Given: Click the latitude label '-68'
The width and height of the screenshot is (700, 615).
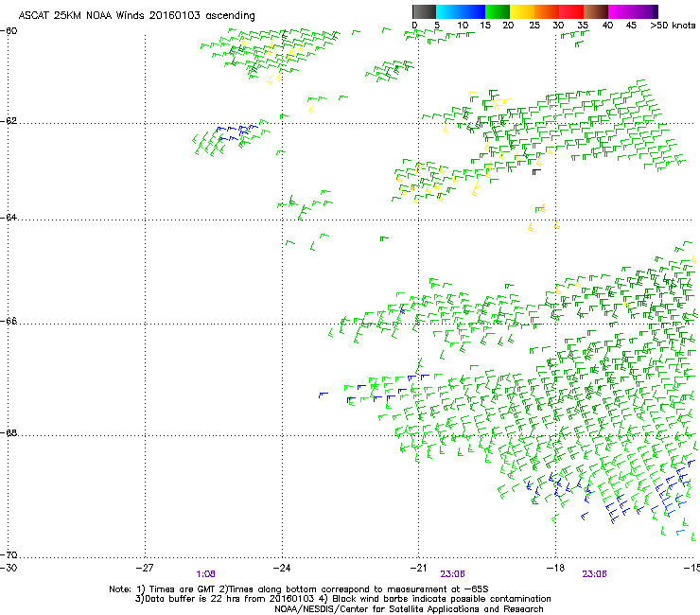Looking at the screenshot, I should tap(9, 432).
